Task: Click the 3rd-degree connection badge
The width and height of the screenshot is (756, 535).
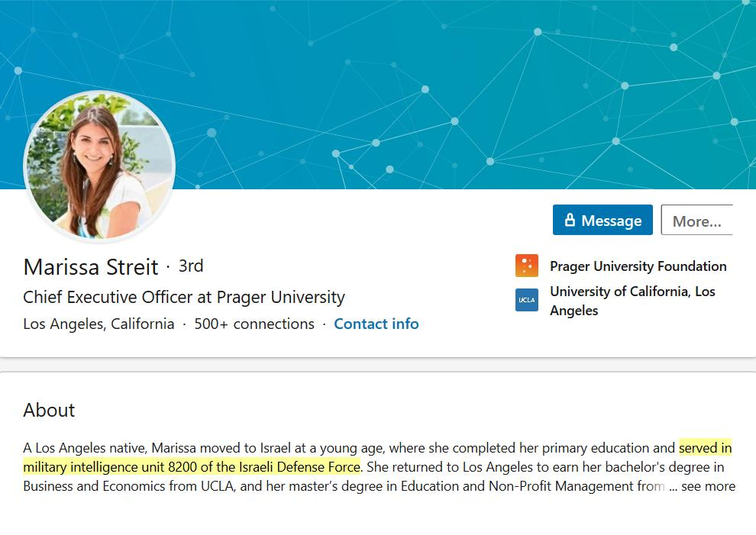Action: point(191,266)
